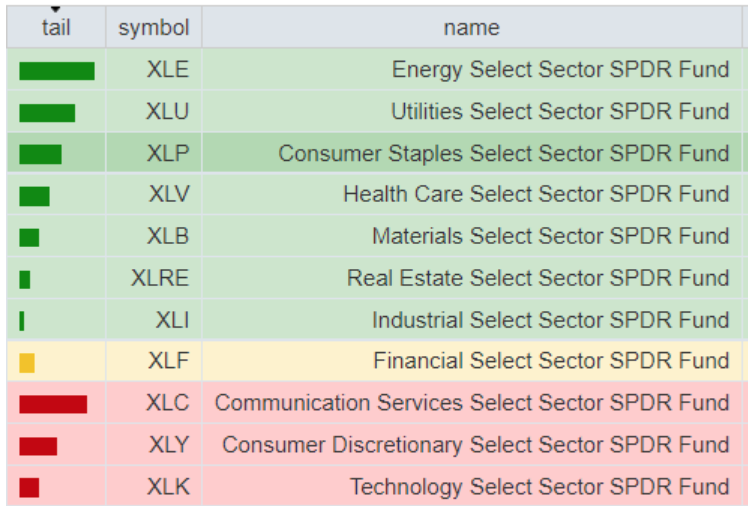Select Consumer Staples Select Sector SPDR Fund
The image size is (748, 506).
(503, 154)
